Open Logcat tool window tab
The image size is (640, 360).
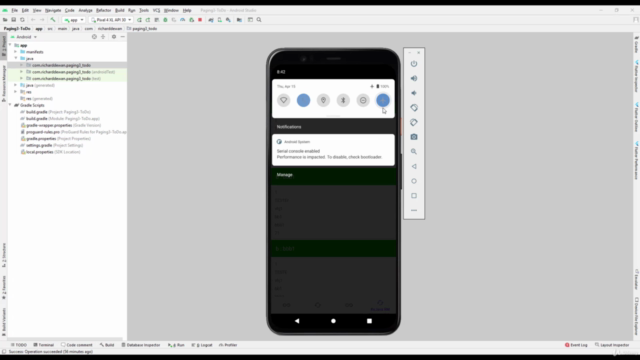(202, 345)
